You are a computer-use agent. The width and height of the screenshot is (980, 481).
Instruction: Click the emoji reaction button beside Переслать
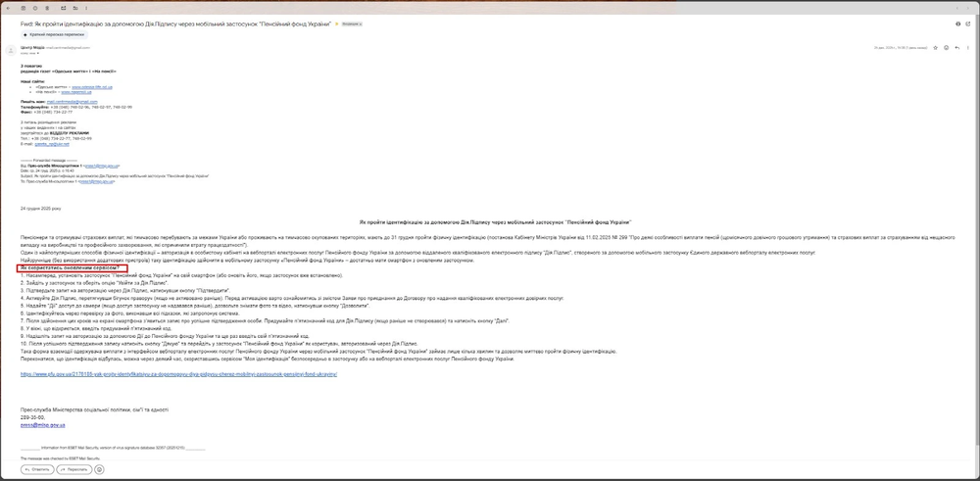tap(101, 469)
